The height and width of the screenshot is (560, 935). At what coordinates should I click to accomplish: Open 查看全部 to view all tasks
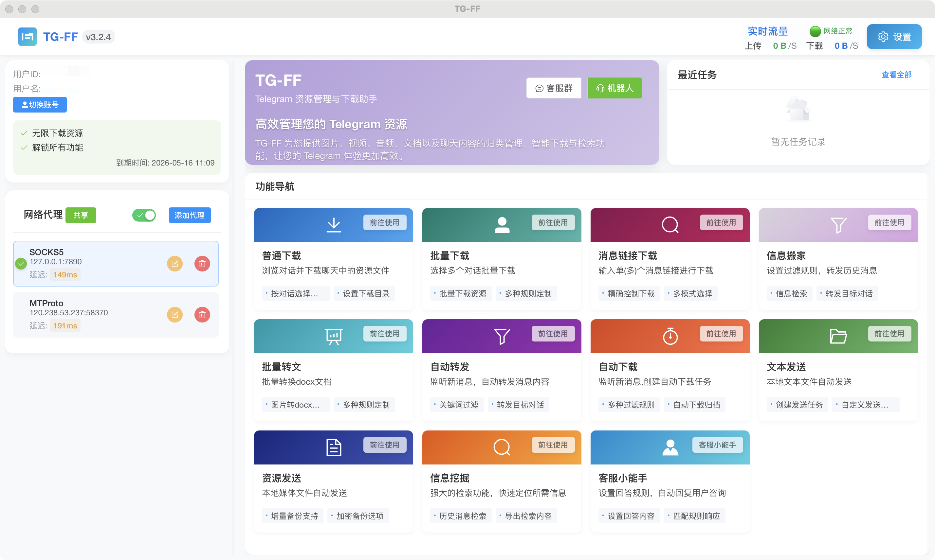896,75
